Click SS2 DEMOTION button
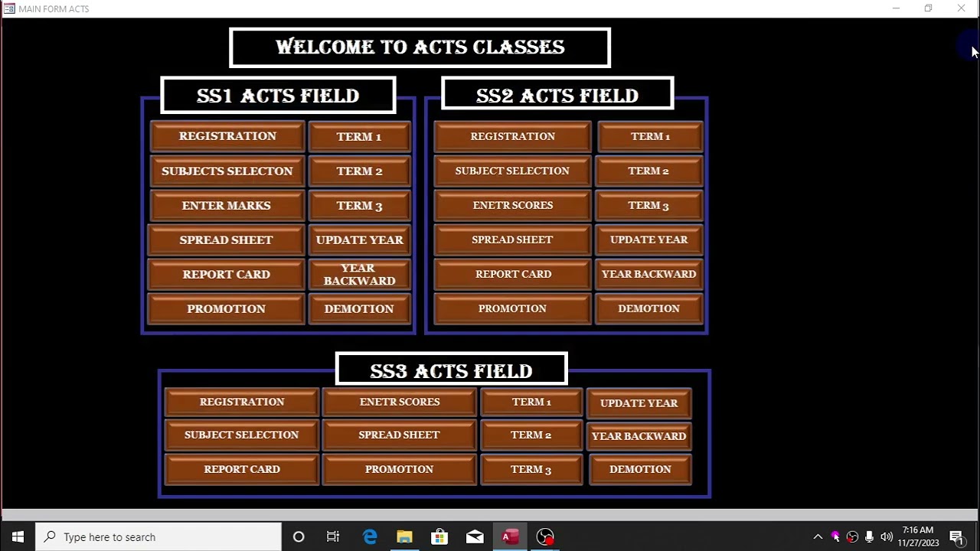Viewport: 980px width, 551px height. pos(649,308)
